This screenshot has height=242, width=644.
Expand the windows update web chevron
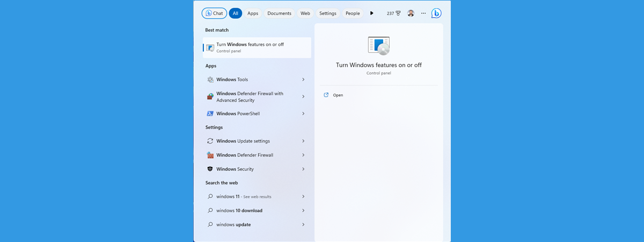303,225
